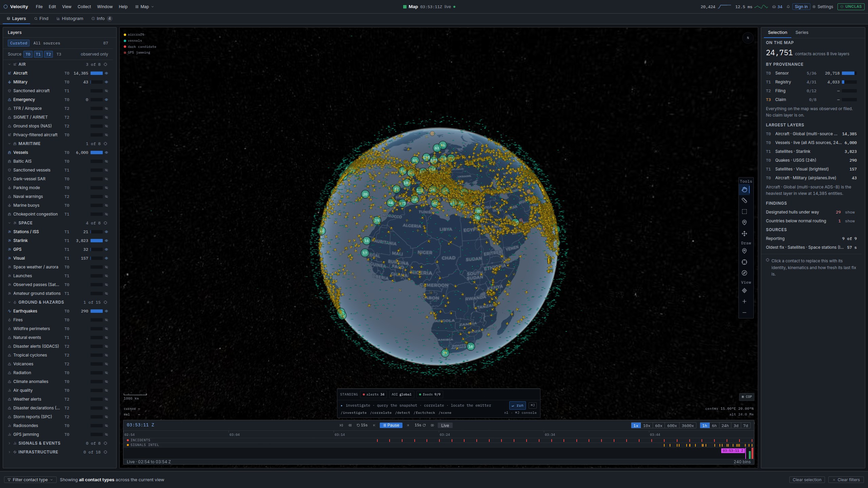Click the Pause button
Image resolution: width=868 pixels, height=488 pixels.
tap(391, 425)
